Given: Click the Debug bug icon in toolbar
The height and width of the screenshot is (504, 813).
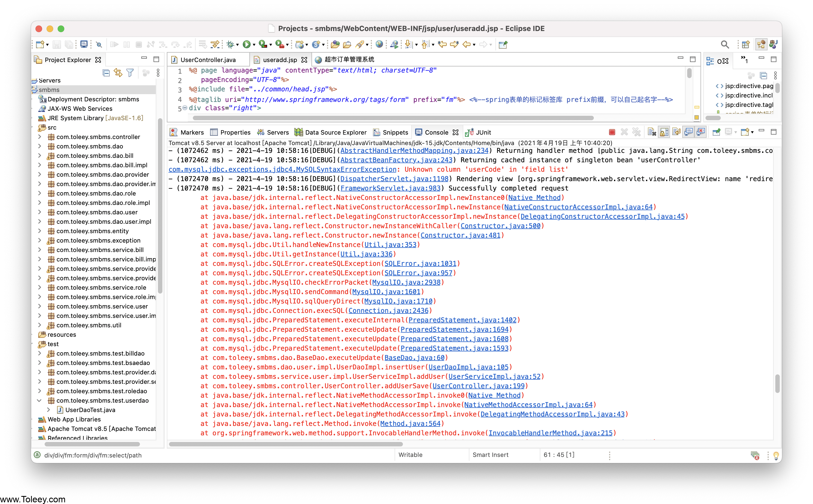Looking at the screenshot, I should [x=230, y=44].
